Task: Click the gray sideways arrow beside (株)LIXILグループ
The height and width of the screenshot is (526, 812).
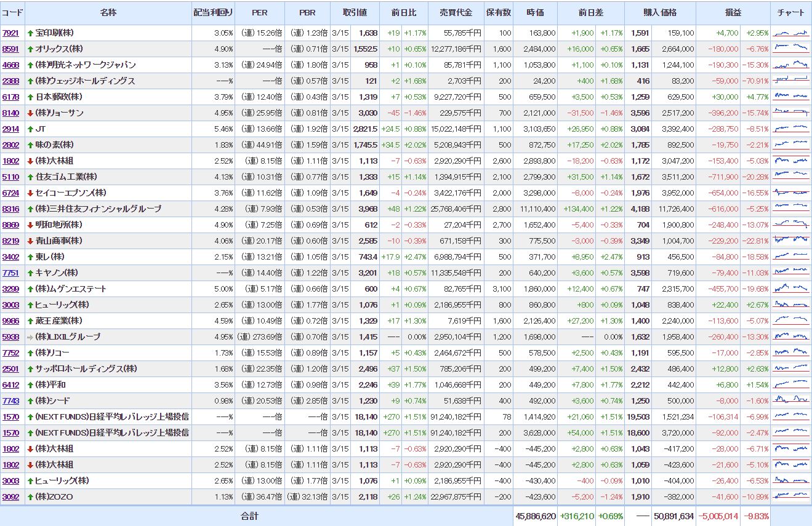Action: point(30,337)
